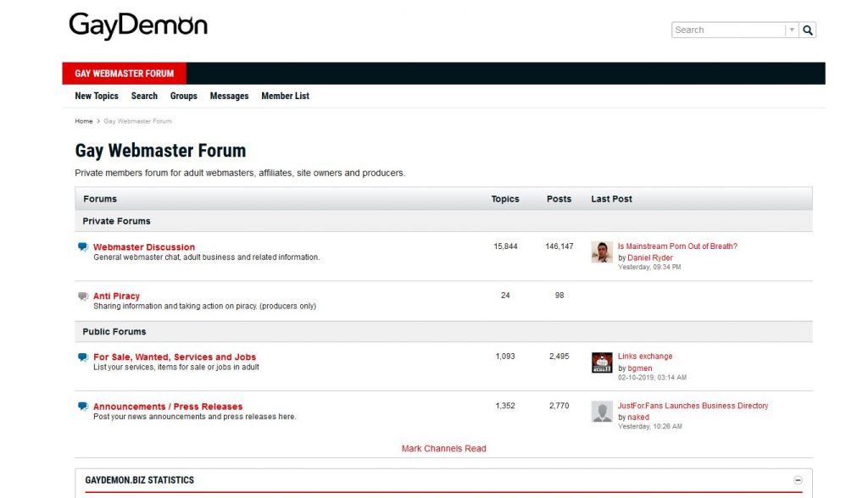
Task: Click the 2,495 posts count
Action: (x=559, y=357)
